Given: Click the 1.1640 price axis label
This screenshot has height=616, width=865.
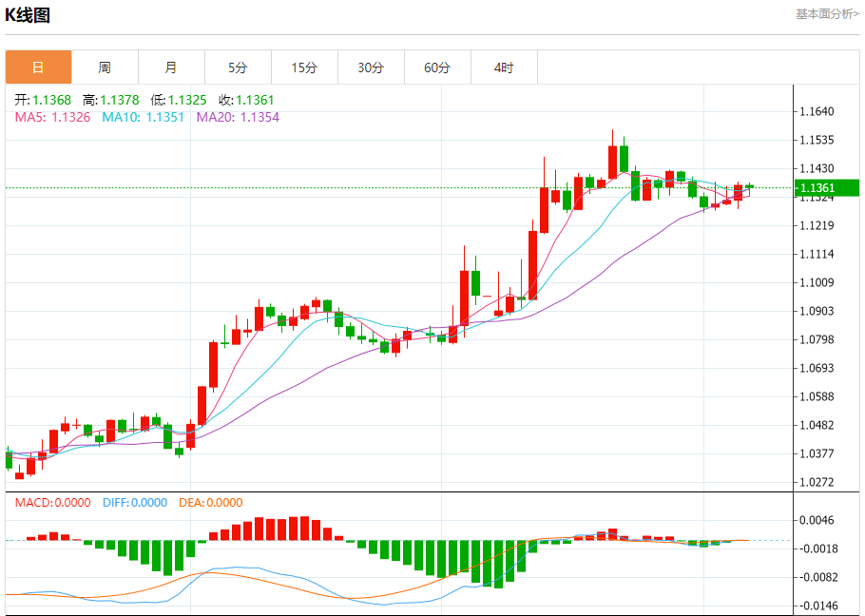Looking at the screenshot, I should pyautogui.click(x=817, y=112).
